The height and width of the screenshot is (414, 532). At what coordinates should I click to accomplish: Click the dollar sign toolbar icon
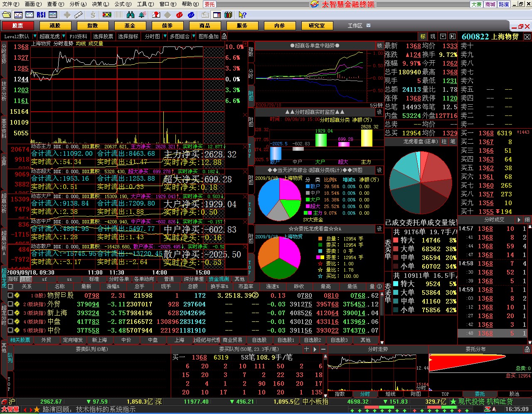[x=93, y=15]
